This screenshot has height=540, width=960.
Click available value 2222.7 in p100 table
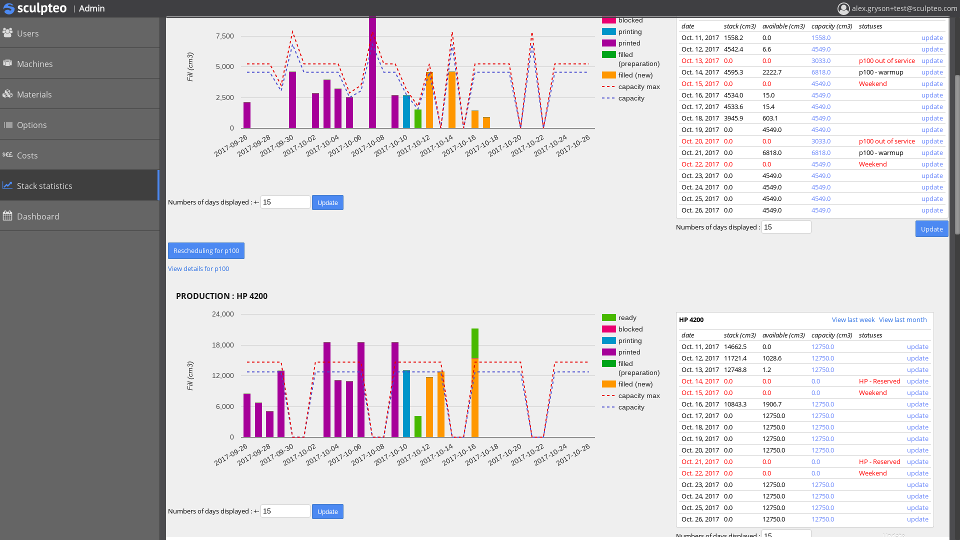point(772,72)
